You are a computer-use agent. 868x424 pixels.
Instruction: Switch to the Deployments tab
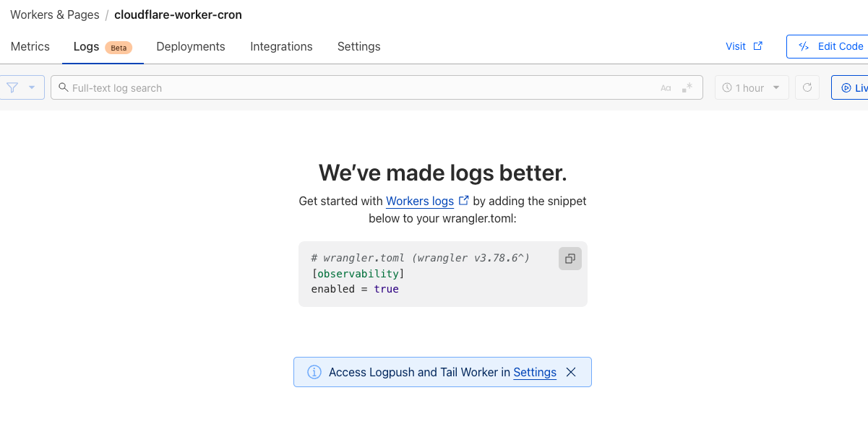tap(191, 46)
